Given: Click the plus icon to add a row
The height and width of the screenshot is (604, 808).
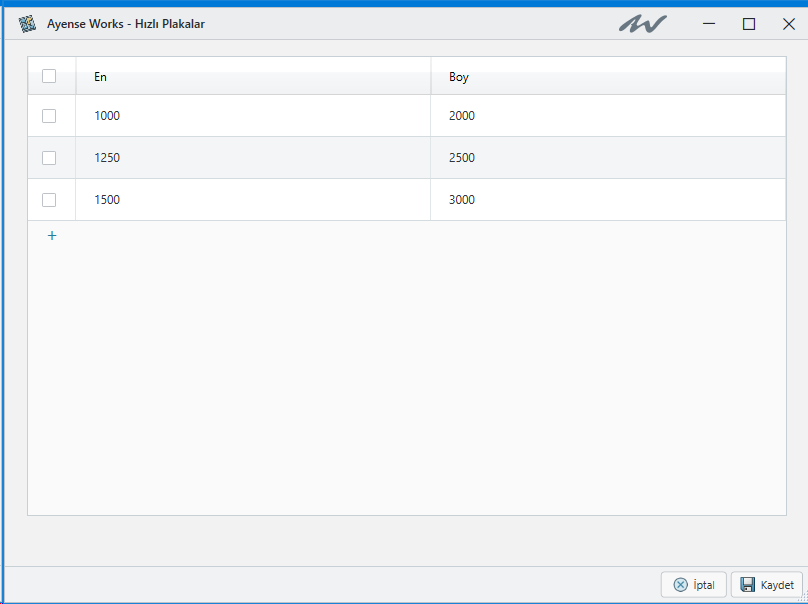Looking at the screenshot, I should click(52, 236).
